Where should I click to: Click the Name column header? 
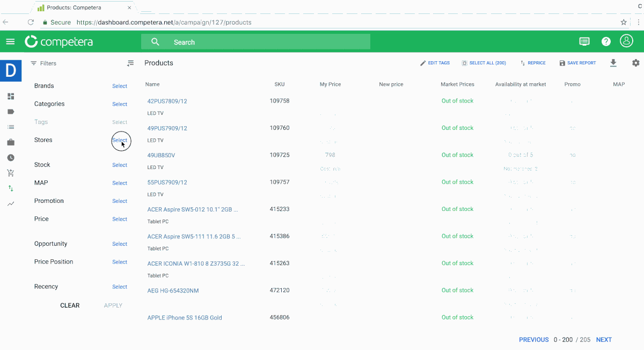[152, 84]
